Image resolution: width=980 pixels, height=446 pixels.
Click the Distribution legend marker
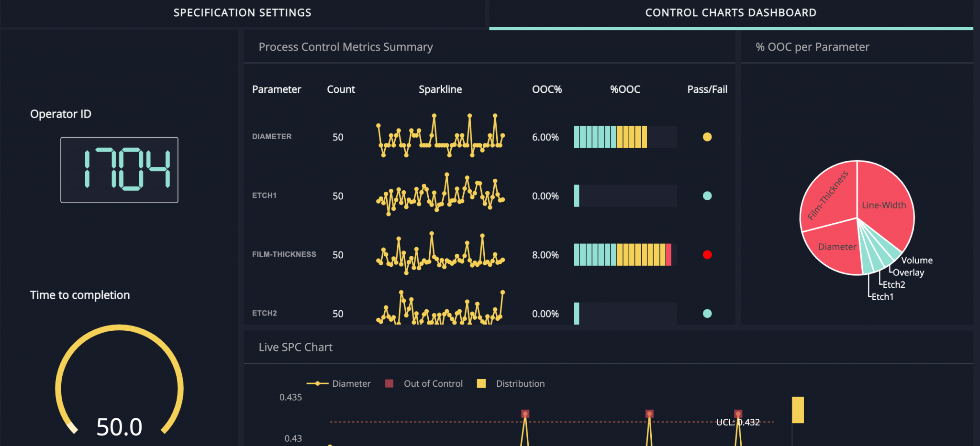[x=481, y=383]
